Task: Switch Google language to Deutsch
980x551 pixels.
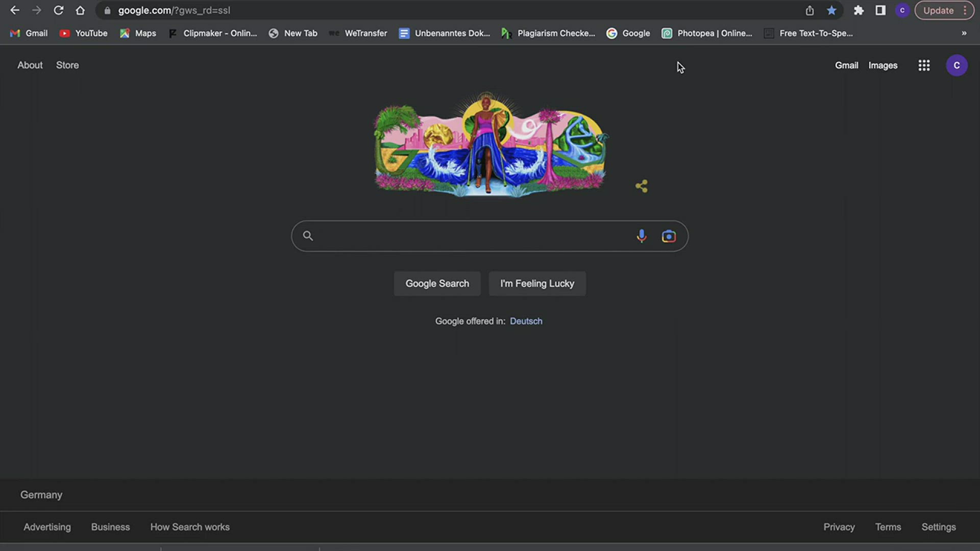Action: (526, 321)
